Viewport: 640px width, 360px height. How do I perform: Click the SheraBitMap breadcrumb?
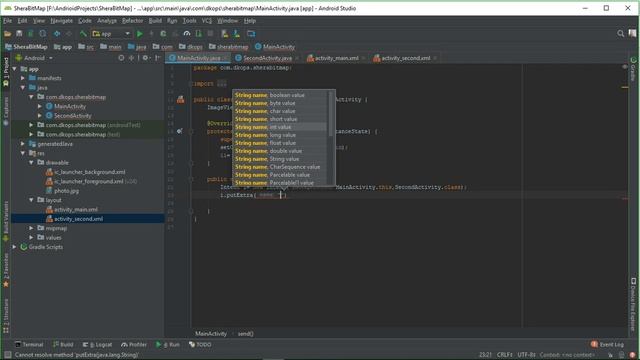pos(27,47)
